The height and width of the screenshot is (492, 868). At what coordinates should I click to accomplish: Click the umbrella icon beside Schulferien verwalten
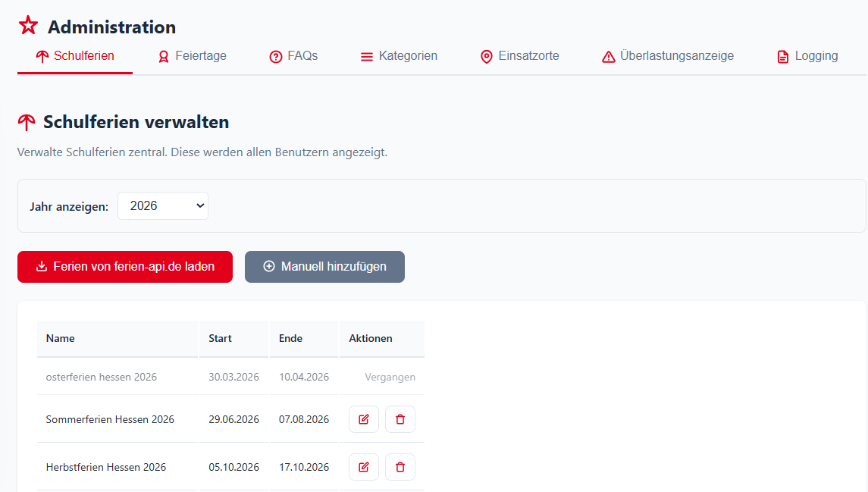point(27,122)
